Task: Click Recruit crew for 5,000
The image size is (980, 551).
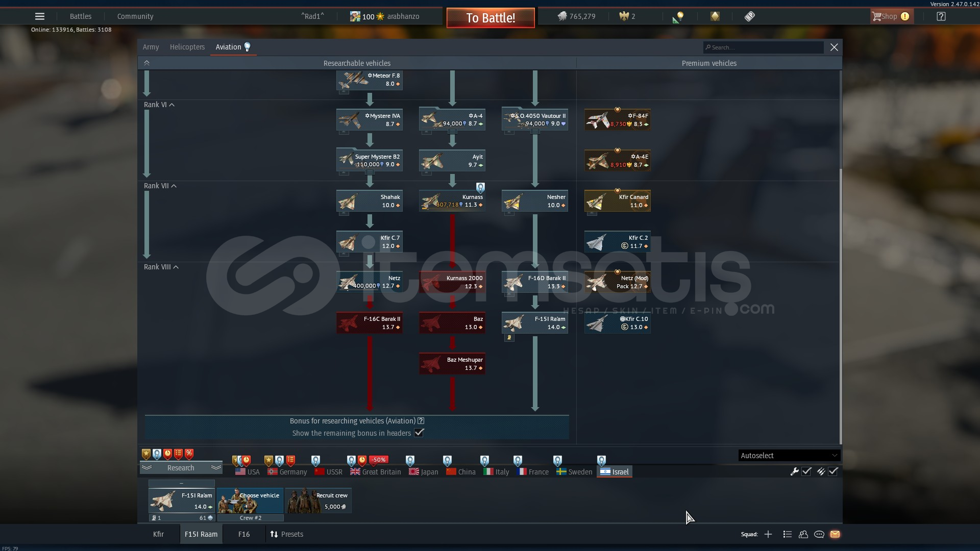Action: [318, 500]
